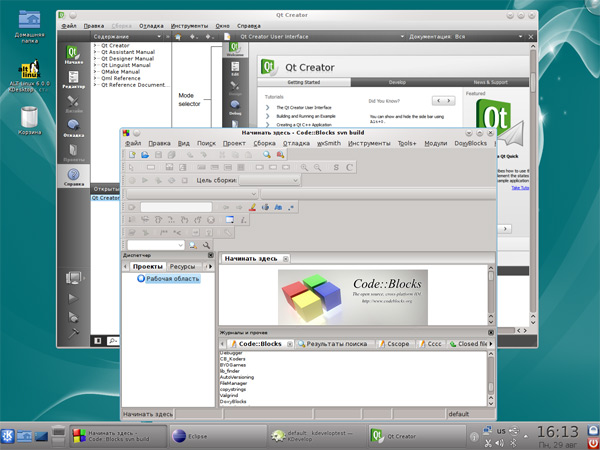The image size is (600, 450).
Task: Switch to the Ресурсы tab
Action: pyautogui.click(x=183, y=267)
